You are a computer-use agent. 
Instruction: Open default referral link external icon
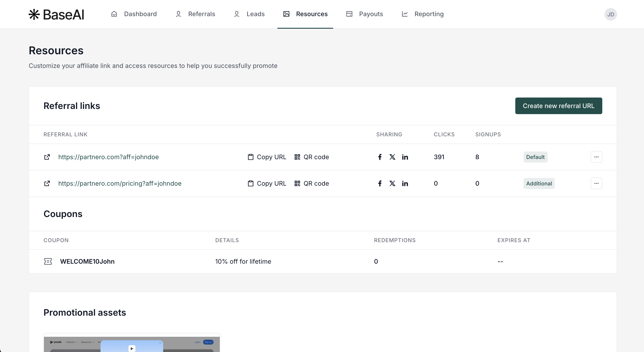[x=47, y=157]
